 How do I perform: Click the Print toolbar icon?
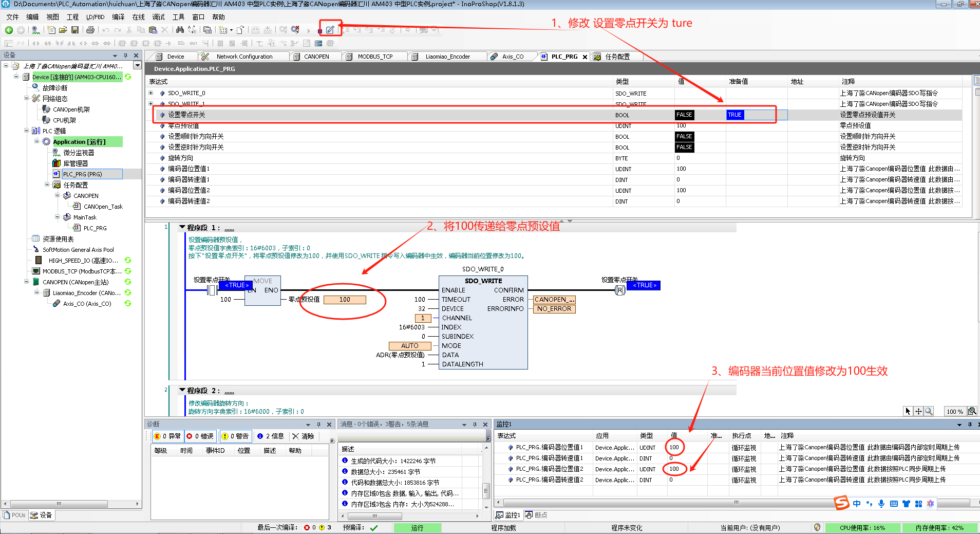[90, 30]
